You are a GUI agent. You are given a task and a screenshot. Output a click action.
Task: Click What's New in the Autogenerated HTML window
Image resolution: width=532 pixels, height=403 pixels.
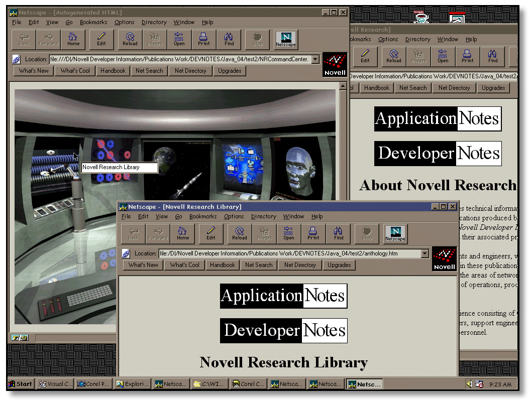pyautogui.click(x=34, y=71)
